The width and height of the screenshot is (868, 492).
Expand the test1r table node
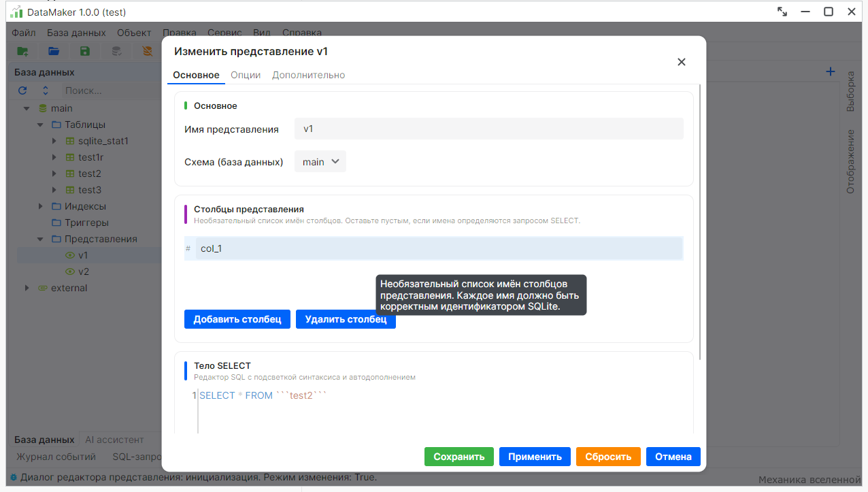pyautogui.click(x=54, y=157)
